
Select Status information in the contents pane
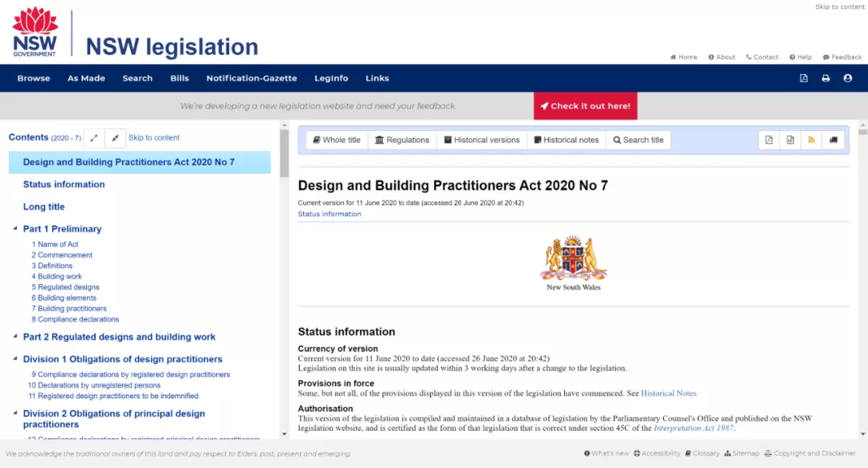tap(63, 184)
